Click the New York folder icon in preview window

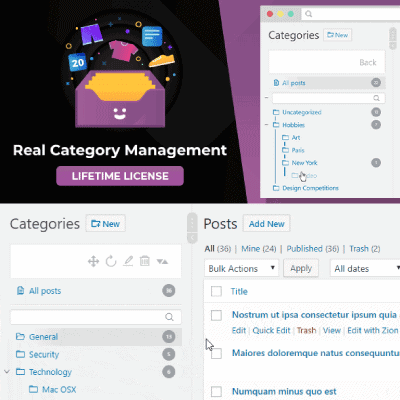pos(285,163)
